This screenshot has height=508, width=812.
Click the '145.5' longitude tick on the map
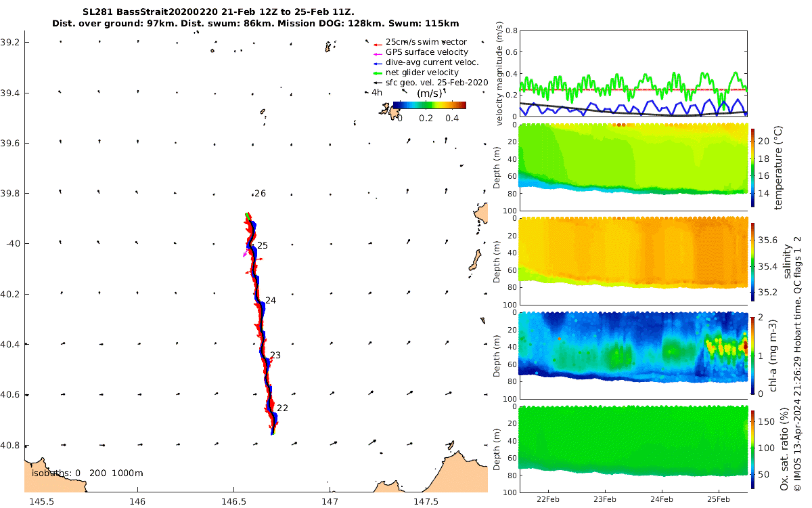pyautogui.click(x=42, y=501)
